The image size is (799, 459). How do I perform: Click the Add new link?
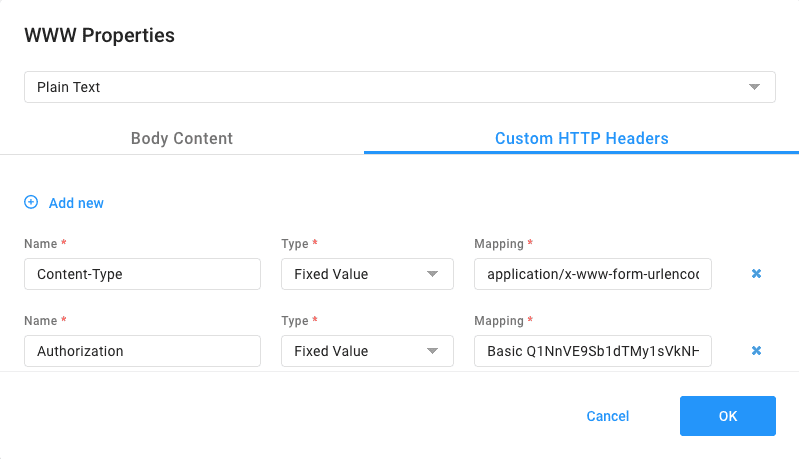(76, 203)
